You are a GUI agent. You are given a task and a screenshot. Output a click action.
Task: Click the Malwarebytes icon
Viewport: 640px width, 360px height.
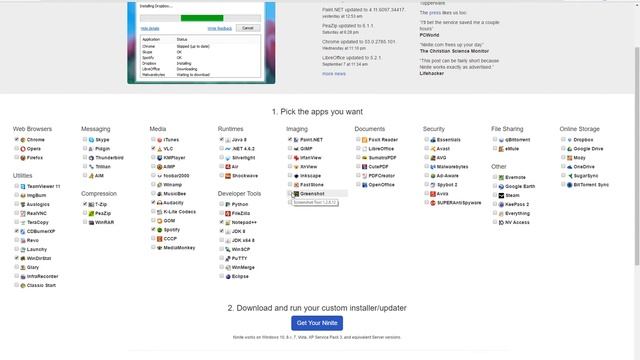433,167
